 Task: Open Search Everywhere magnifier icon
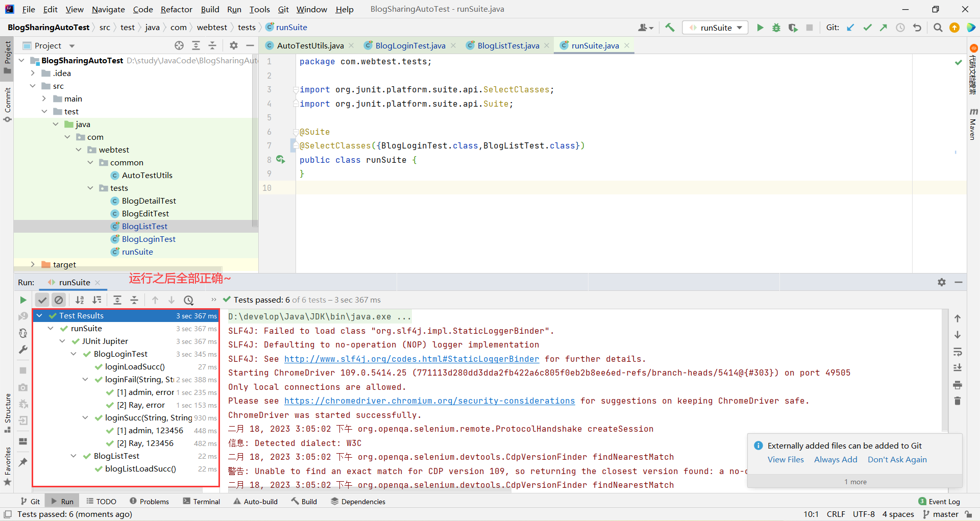pyautogui.click(x=938, y=28)
